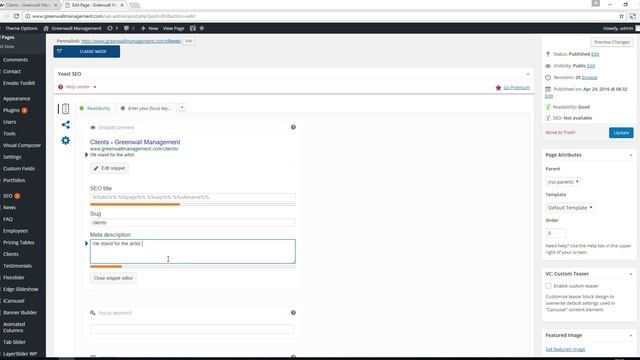Click View Page in admin bar
This screenshot has height=360, width=640.
tap(173, 28)
